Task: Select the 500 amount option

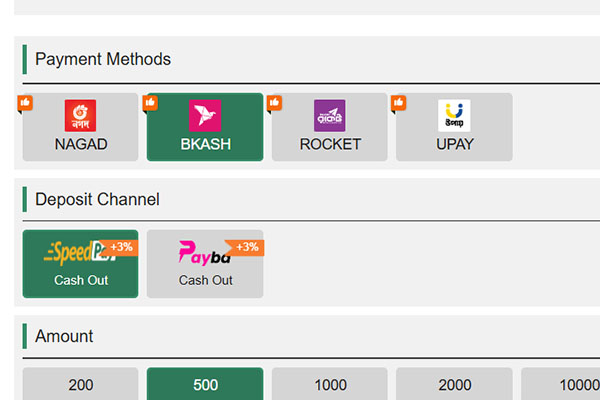Action: click(x=205, y=385)
